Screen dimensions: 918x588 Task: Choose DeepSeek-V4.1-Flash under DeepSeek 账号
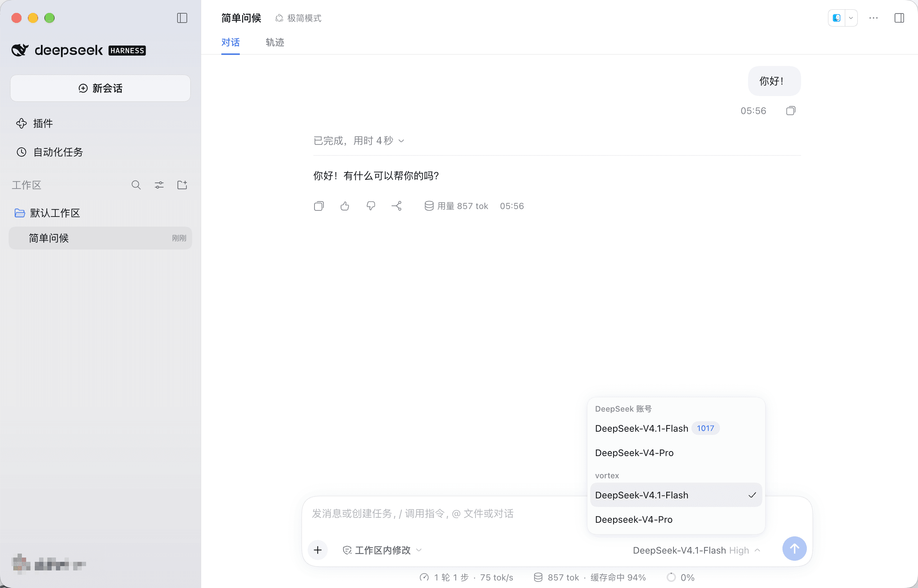pyautogui.click(x=676, y=428)
